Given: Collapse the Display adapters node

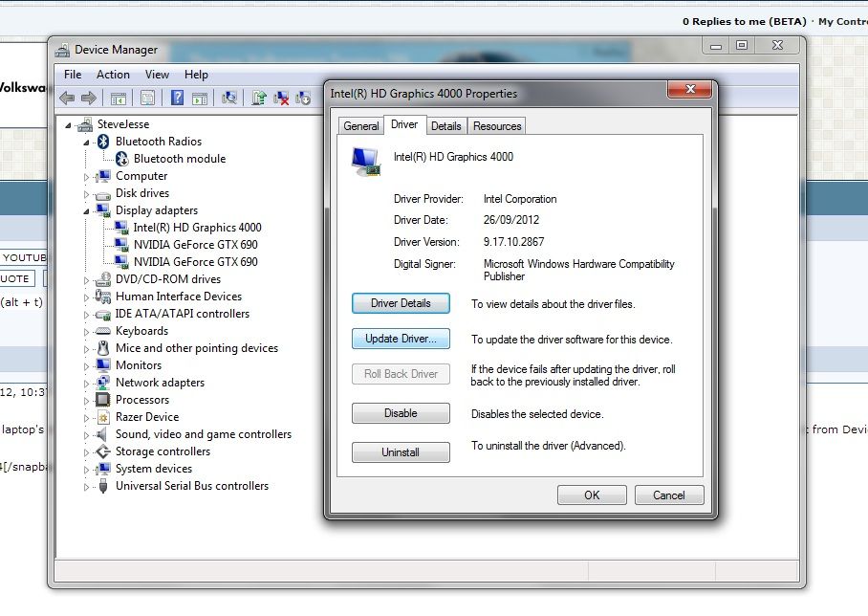Looking at the screenshot, I should (x=86, y=210).
